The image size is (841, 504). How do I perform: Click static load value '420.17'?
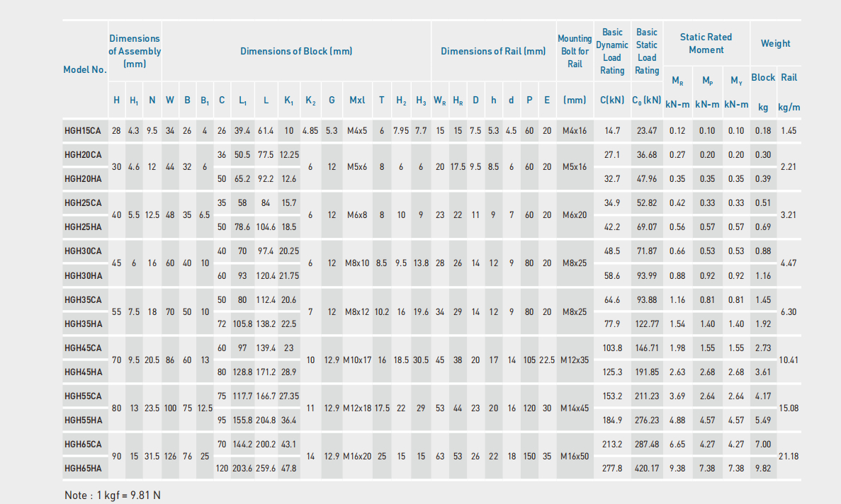pyautogui.click(x=647, y=469)
